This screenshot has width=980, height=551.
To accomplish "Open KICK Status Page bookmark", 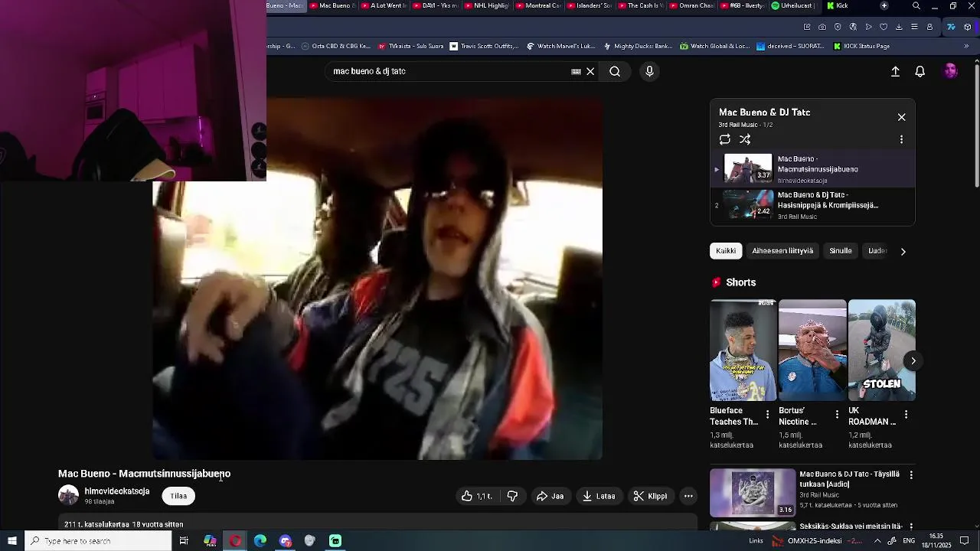I will click(x=861, y=46).
